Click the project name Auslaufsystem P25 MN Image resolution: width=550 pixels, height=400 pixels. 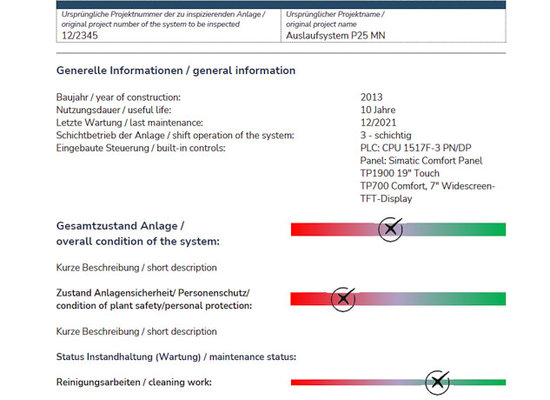(336, 35)
